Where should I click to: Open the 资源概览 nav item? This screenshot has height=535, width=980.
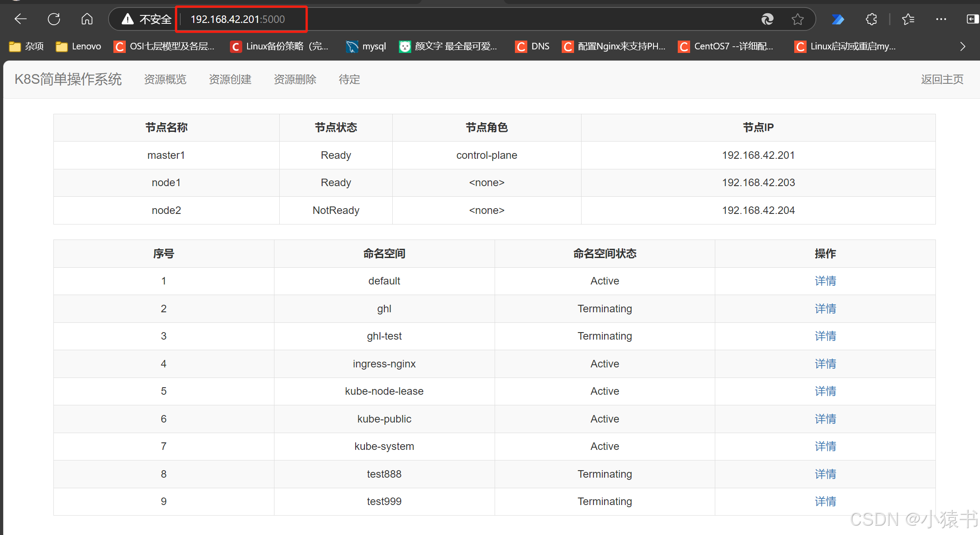click(x=165, y=79)
